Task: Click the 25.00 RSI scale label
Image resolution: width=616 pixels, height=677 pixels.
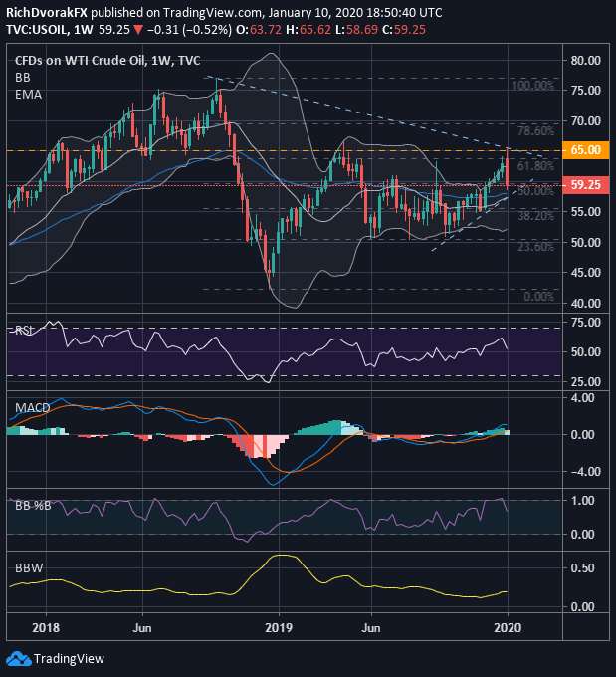Action: click(586, 382)
